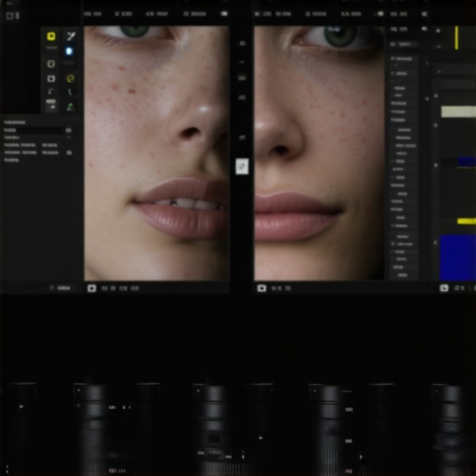Click the dark highlighted field in the left properties panel
476x476 pixels.
pos(37,130)
